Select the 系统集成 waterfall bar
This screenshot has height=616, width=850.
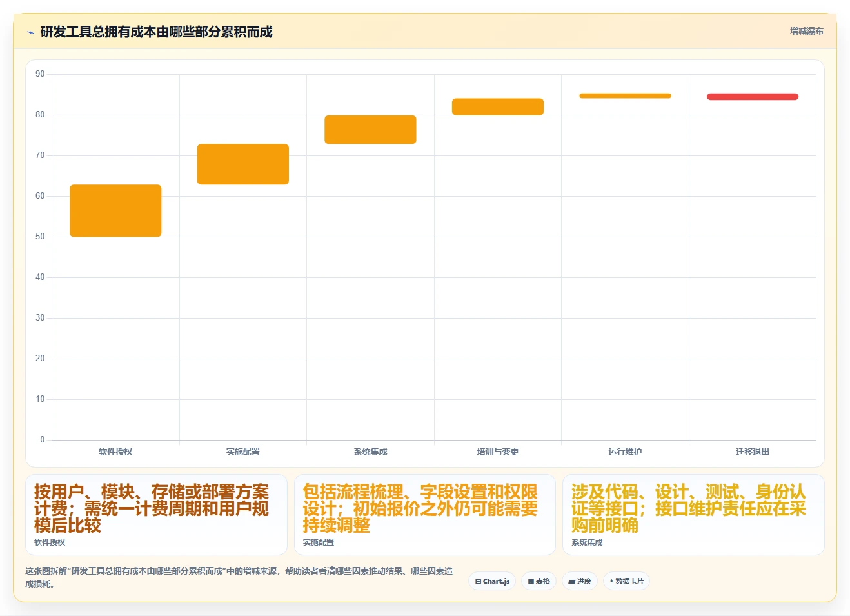click(x=370, y=130)
